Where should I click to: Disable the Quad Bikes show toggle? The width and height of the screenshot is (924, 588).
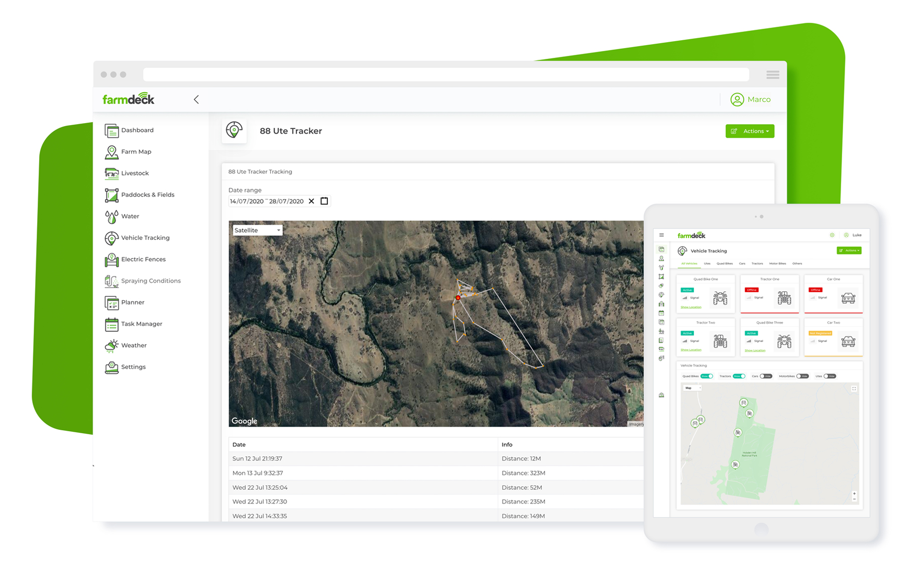click(x=707, y=376)
